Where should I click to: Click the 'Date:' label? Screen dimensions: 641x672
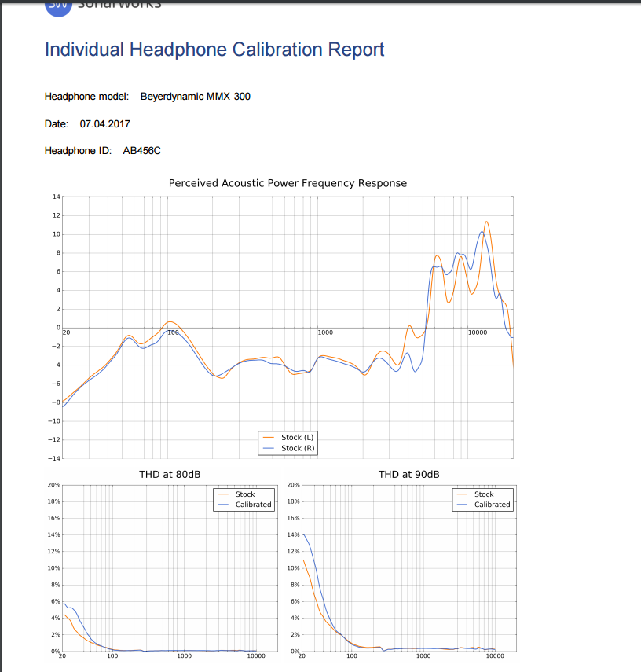point(57,124)
